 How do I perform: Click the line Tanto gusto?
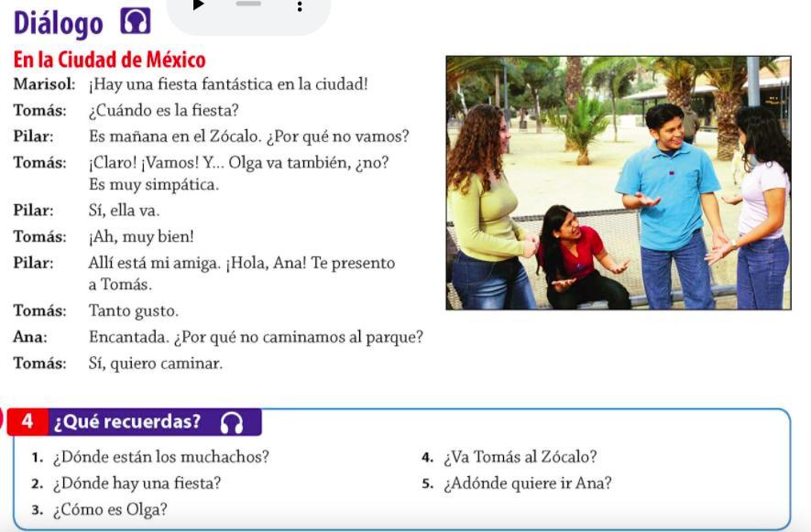pos(133,311)
